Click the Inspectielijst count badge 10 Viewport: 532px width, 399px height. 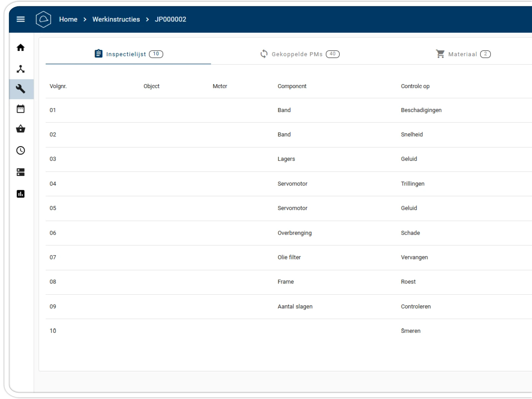coord(156,54)
